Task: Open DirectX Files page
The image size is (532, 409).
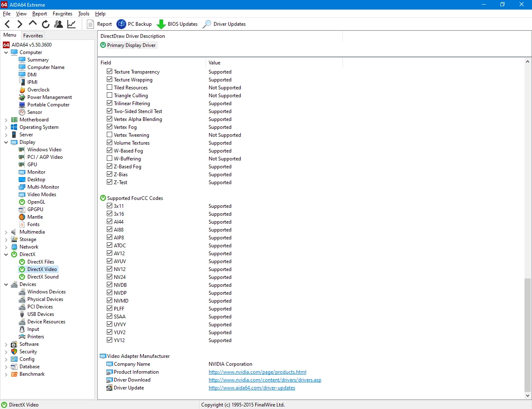Action: [x=41, y=262]
